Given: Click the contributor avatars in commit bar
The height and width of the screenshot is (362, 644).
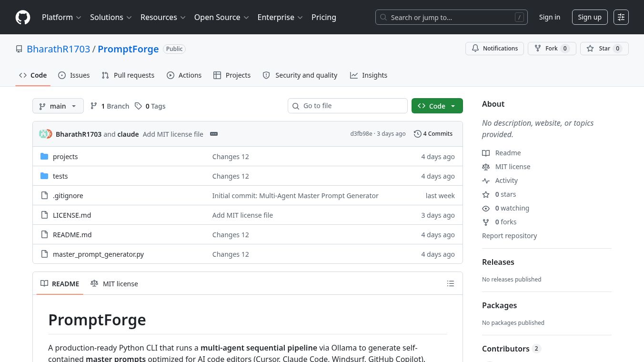Looking at the screenshot, I should pos(46,134).
